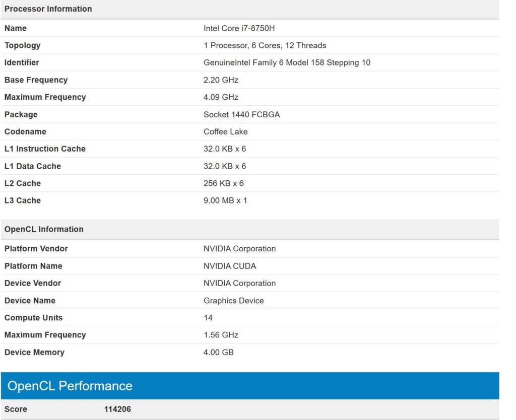The width and height of the screenshot is (516, 420).
Task: Click the Topology row label
Action: (x=22, y=45)
